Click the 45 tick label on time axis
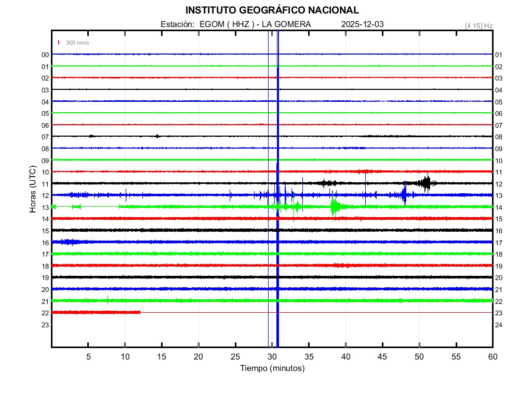532x399 pixels. click(382, 357)
